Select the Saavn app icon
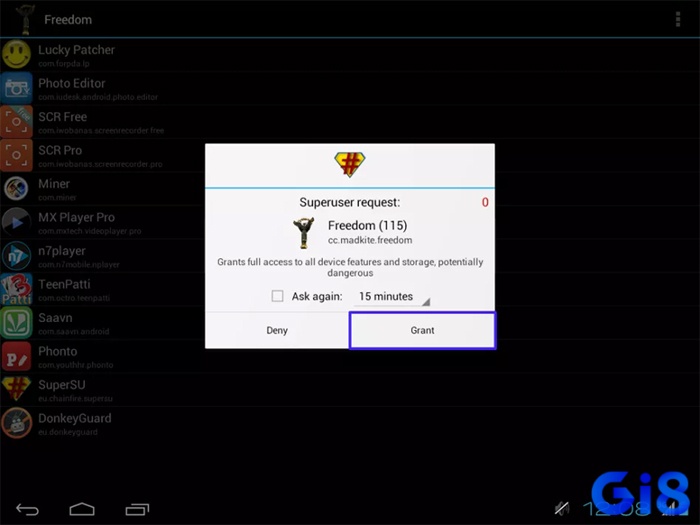The height and width of the screenshot is (525, 700). point(17,322)
